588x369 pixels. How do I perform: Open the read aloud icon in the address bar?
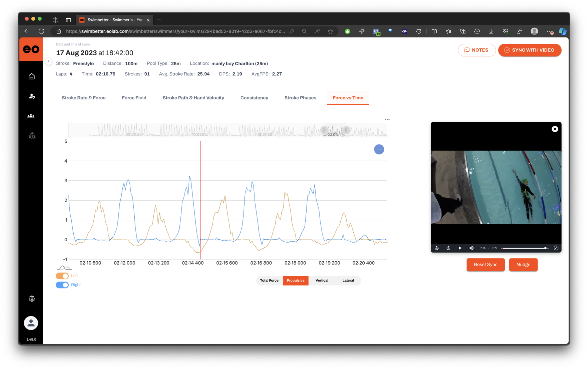click(317, 31)
